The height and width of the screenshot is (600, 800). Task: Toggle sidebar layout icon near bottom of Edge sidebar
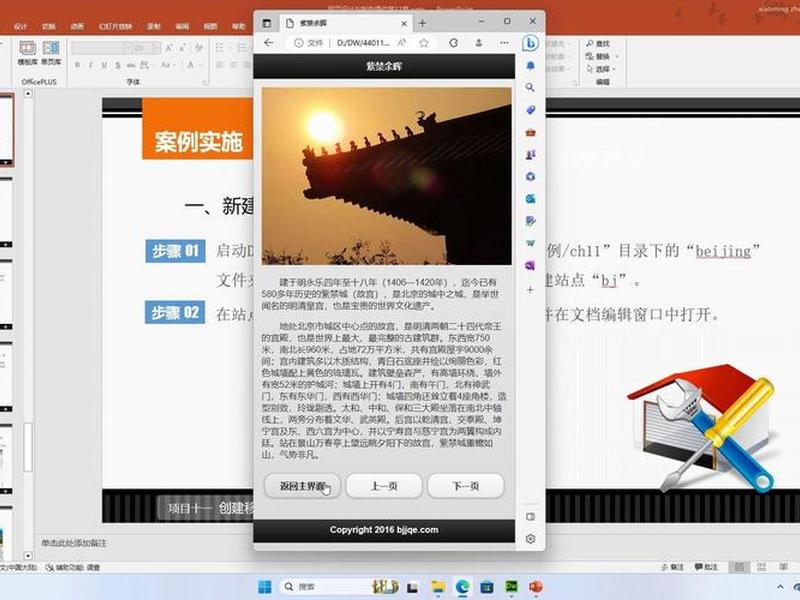(x=531, y=517)
